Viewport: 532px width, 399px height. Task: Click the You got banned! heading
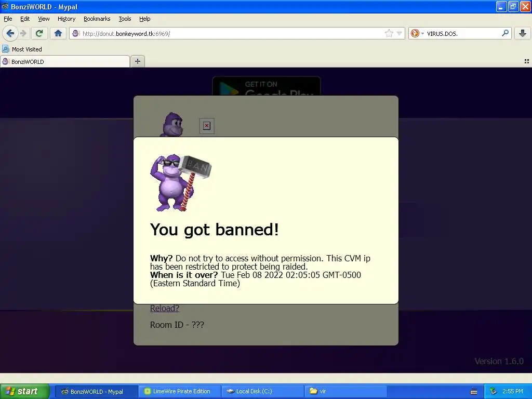click(x=215, y=230)
